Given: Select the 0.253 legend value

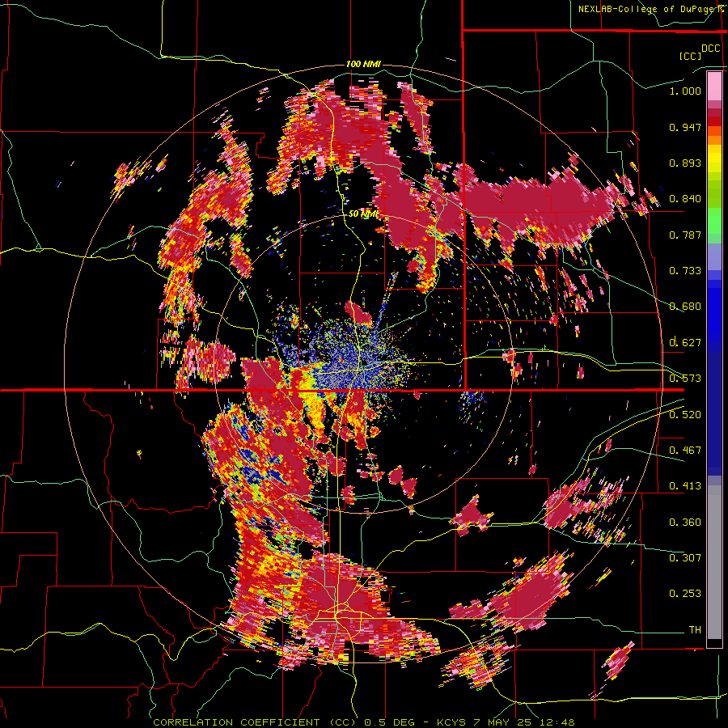Looking at the screenshot, I should tap(685, 594).
